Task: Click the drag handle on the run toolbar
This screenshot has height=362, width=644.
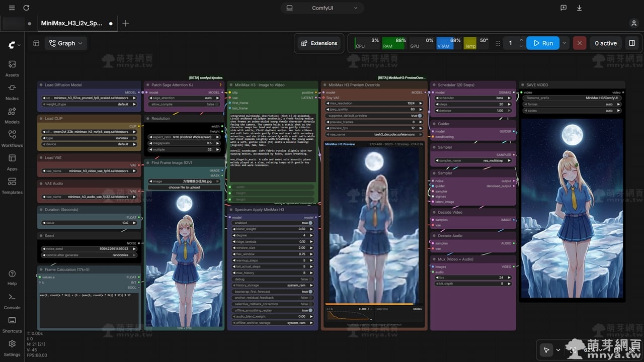Action: tap(498, 43)
